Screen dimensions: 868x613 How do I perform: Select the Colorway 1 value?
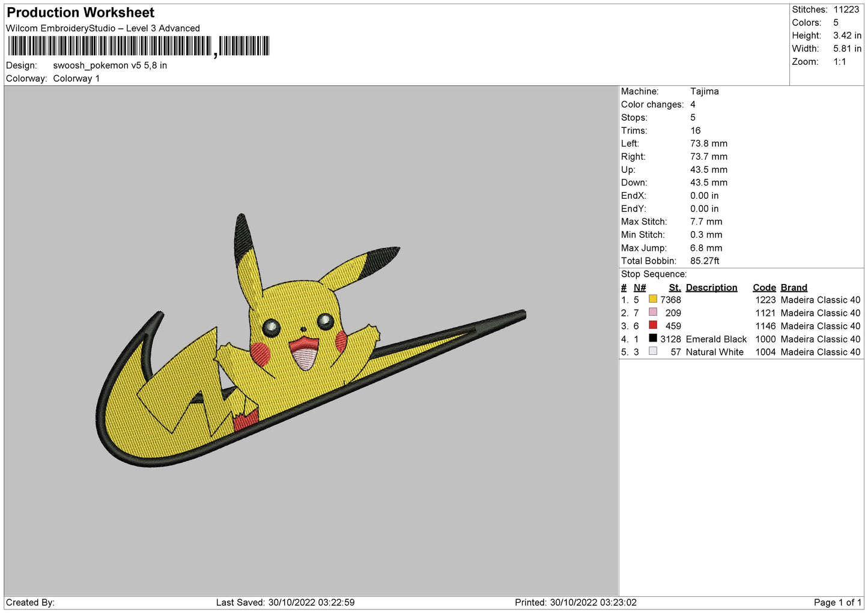pos(76,79)
